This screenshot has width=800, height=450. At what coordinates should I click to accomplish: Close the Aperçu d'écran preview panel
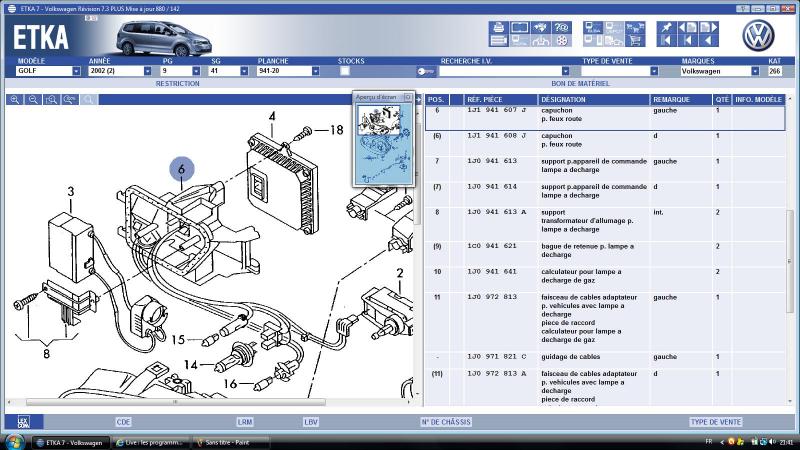point(408,97)
